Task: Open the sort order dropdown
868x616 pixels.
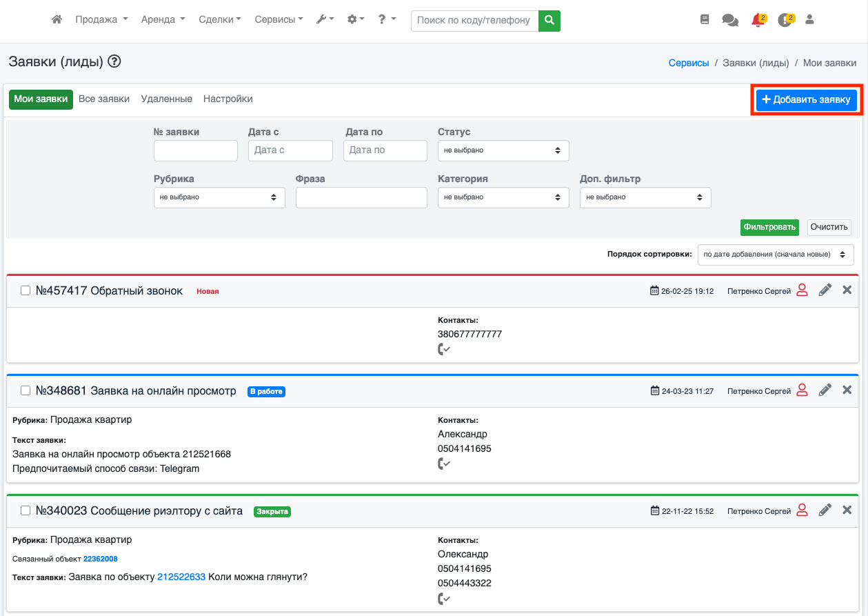Action: [x=775, y=255]
